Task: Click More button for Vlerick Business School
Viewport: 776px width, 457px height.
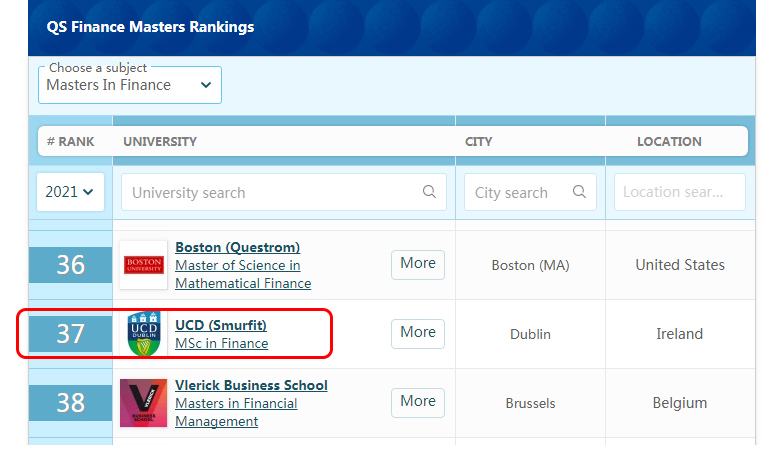Action: click(x=417, y=401)
